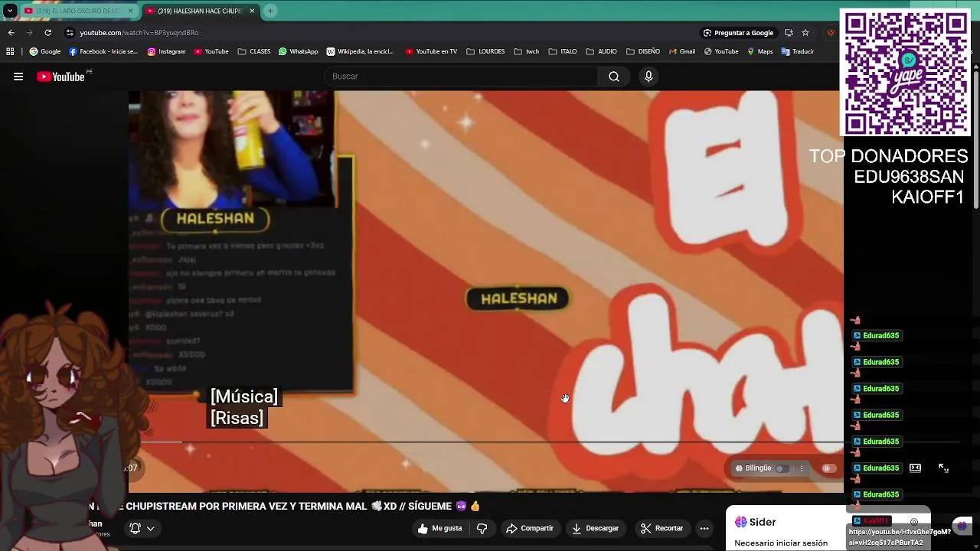Click the round Sider brain icon at the page edge

point(962,526)
